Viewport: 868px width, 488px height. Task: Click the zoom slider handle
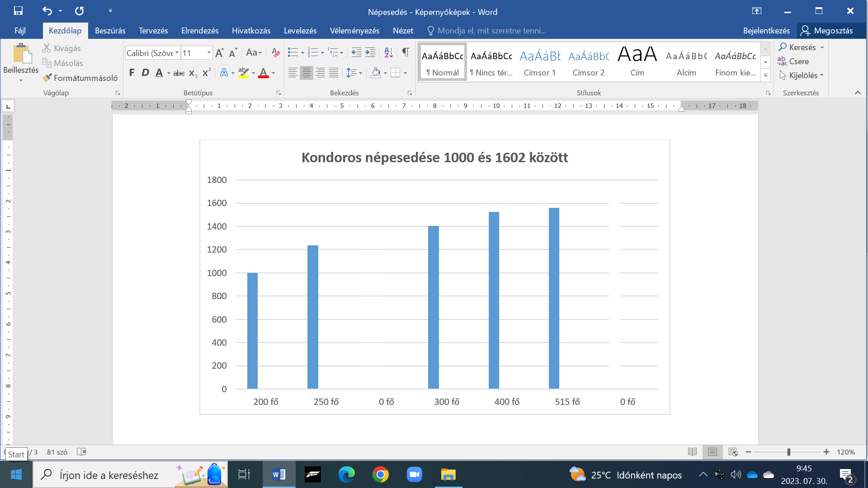[x=788, y=452]
